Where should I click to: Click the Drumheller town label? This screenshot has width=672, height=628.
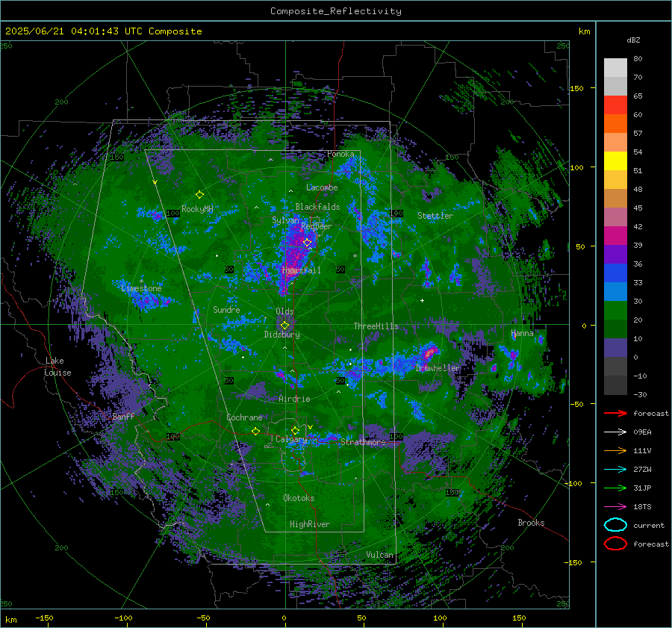coord(438,368)
